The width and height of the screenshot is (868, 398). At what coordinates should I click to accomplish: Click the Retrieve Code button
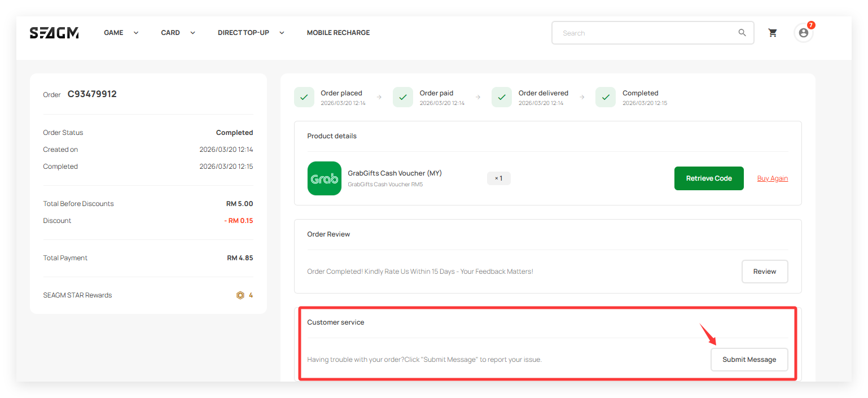pos(709,178)
